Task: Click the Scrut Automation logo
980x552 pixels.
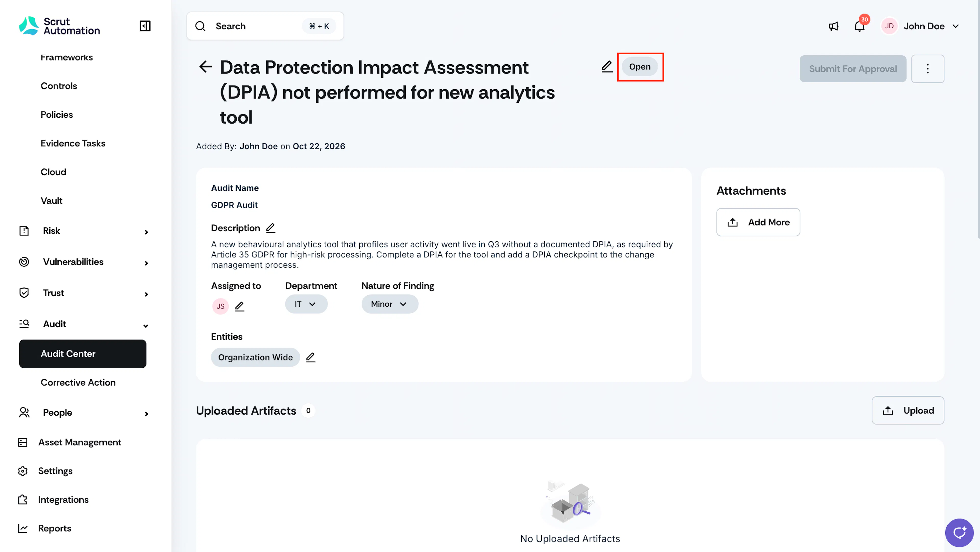Action: (60, 26)
